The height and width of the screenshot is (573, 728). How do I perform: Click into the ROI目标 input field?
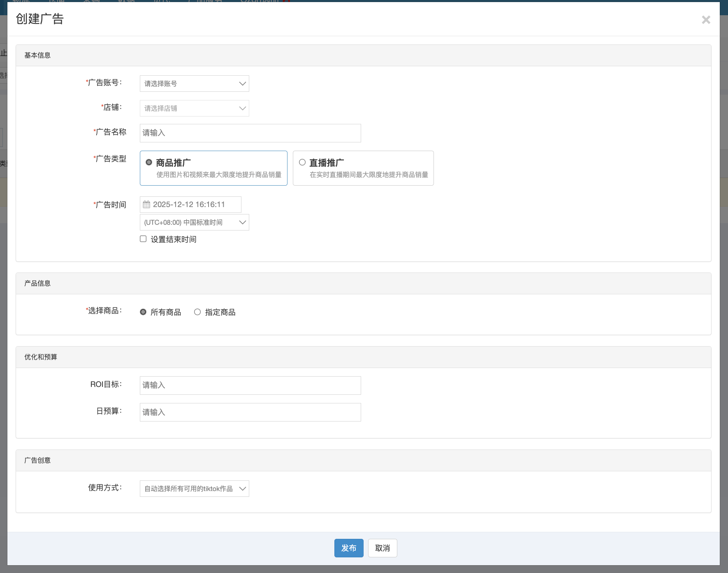[x=250, y=385]
